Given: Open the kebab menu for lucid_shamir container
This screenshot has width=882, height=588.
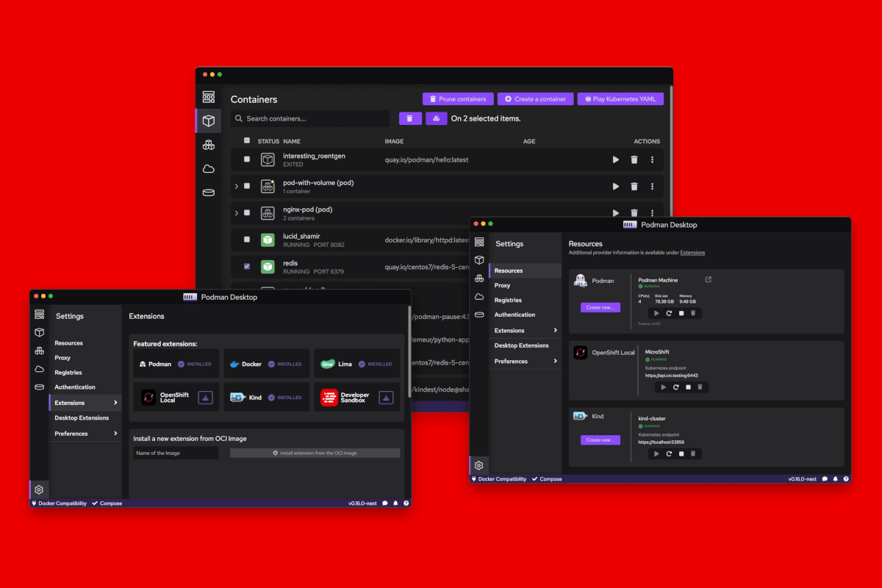Looking at the screenshot, I should [653, 240].
